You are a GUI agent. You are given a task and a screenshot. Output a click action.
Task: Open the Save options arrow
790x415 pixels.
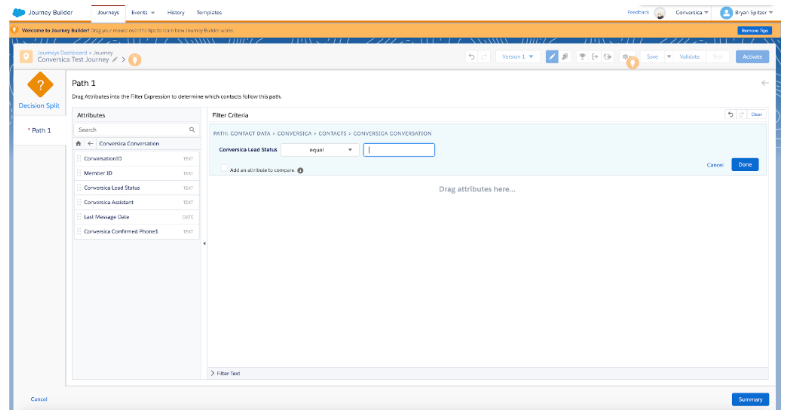[x=669, y=57]
